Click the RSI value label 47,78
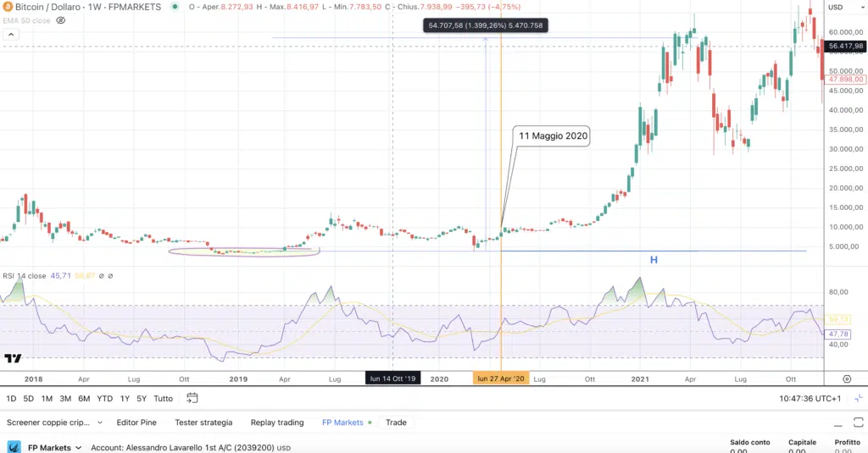This screenshot has width=868, height=453. (x=838, y=334)
